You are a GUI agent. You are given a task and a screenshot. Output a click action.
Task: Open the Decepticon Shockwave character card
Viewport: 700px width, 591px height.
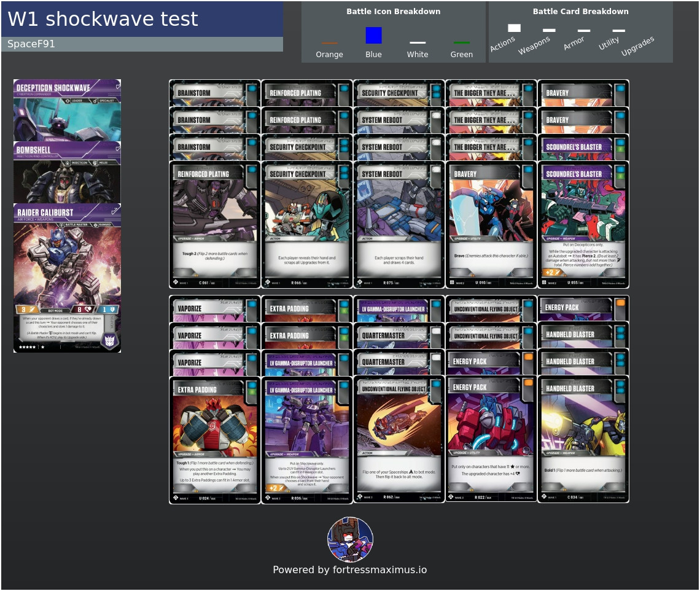pos(67,111)
